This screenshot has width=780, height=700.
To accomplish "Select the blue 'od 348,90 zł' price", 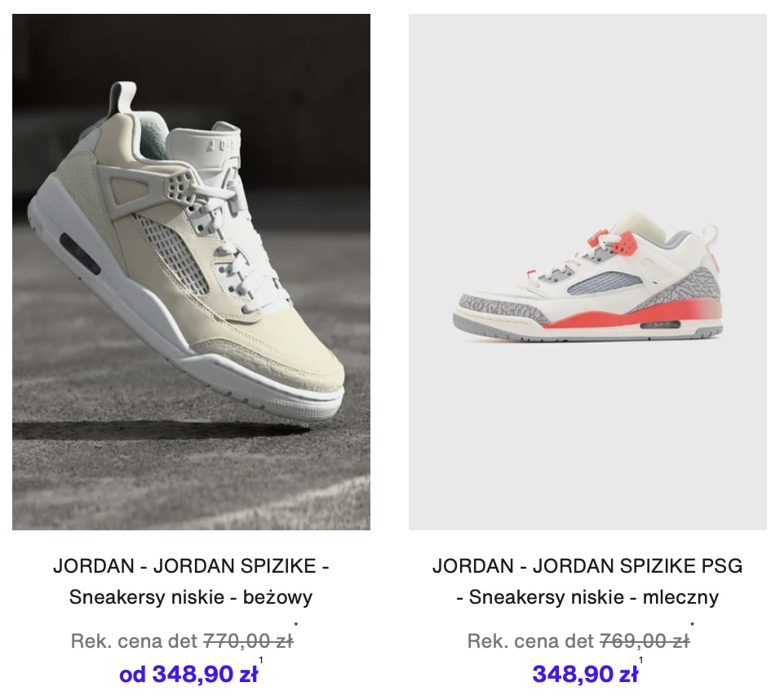I will [x=188, y=675].
